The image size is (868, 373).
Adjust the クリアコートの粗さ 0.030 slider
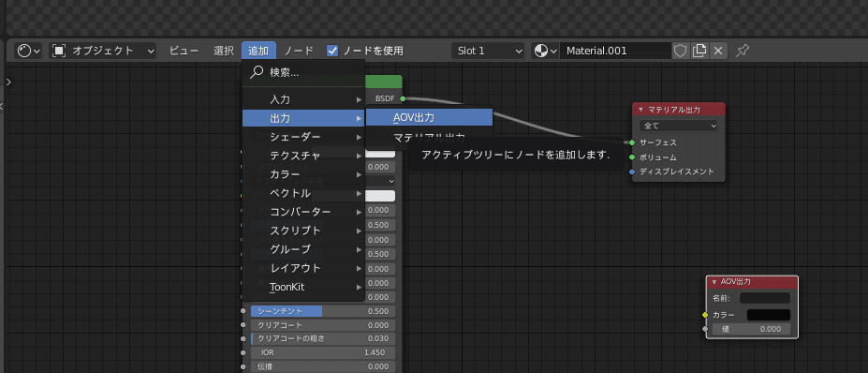click(323, 338)
